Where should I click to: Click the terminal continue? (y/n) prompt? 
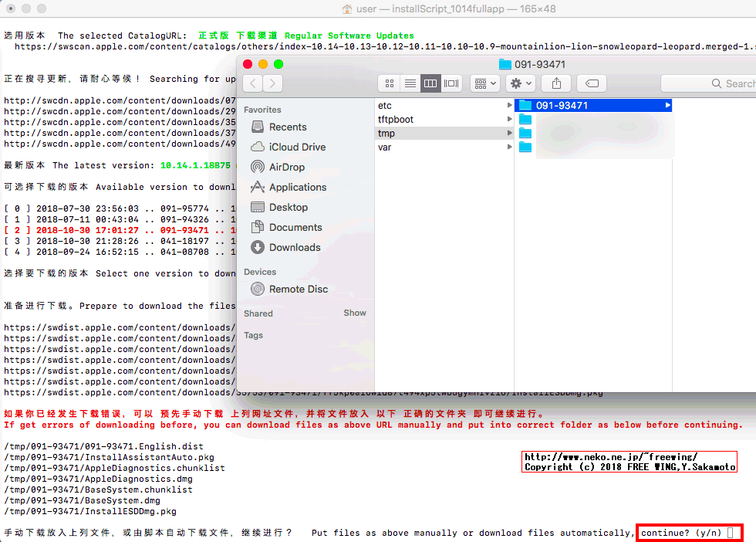688,533
